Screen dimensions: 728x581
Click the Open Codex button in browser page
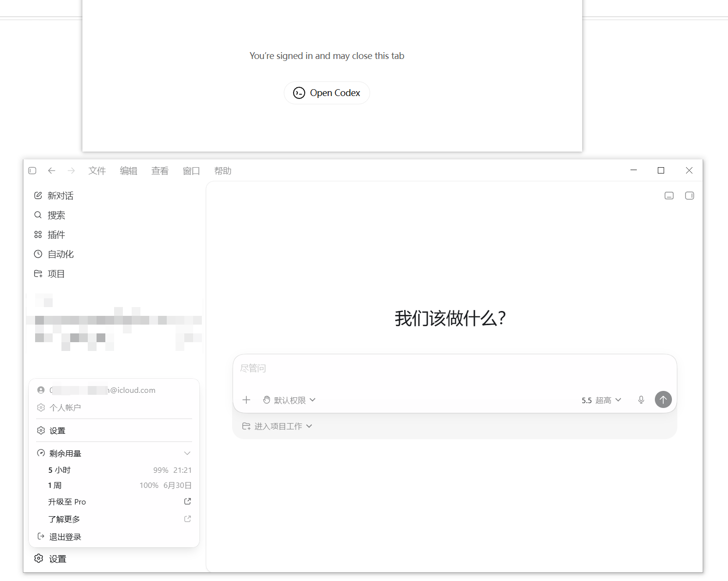point(327,93)
